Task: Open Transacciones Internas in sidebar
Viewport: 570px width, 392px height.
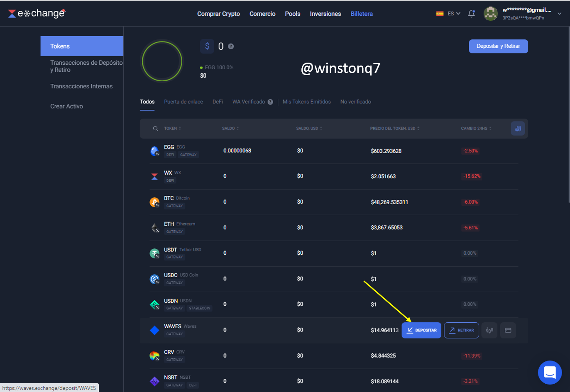Action: 81,86
